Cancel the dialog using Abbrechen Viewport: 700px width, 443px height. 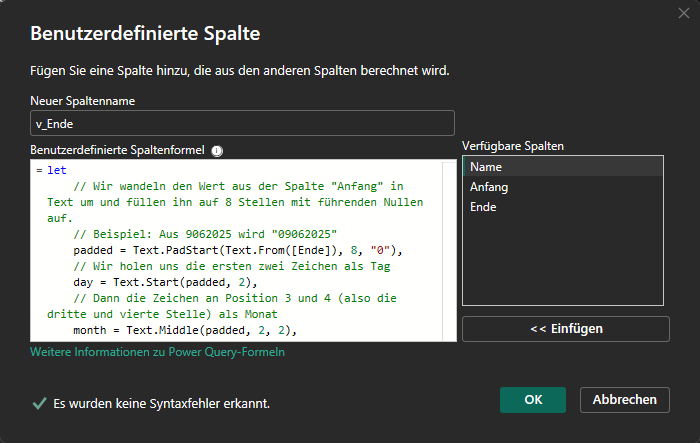click(x=624, y=400)
